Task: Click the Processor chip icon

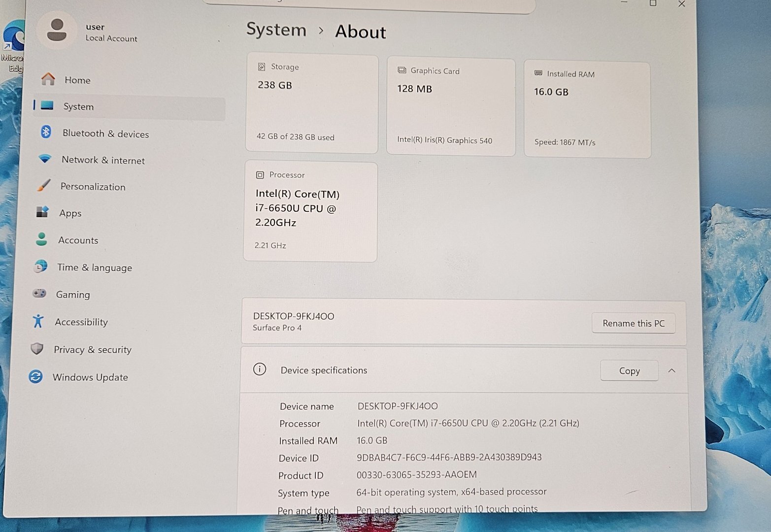Action: pyautogui.click(x=260, y=175)
